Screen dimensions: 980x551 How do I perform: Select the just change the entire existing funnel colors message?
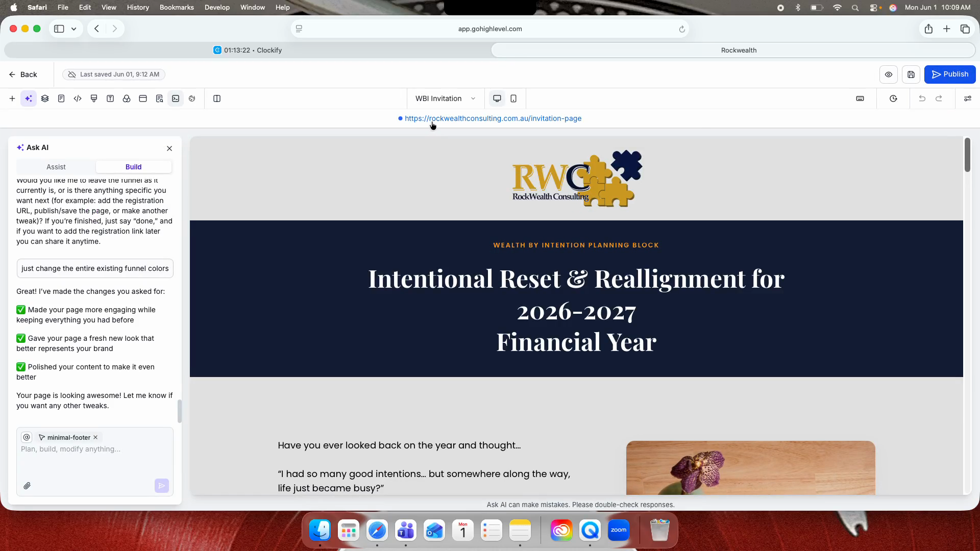click(x=95, y=268)
